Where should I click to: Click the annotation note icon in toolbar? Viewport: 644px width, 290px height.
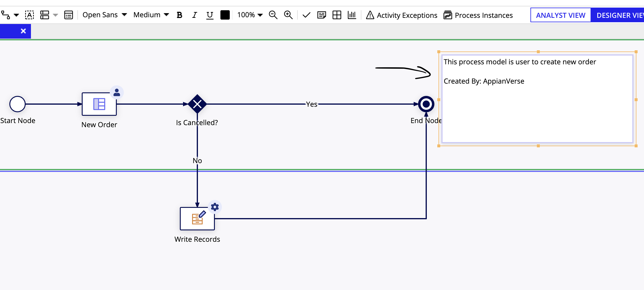[x=321, y=15]
